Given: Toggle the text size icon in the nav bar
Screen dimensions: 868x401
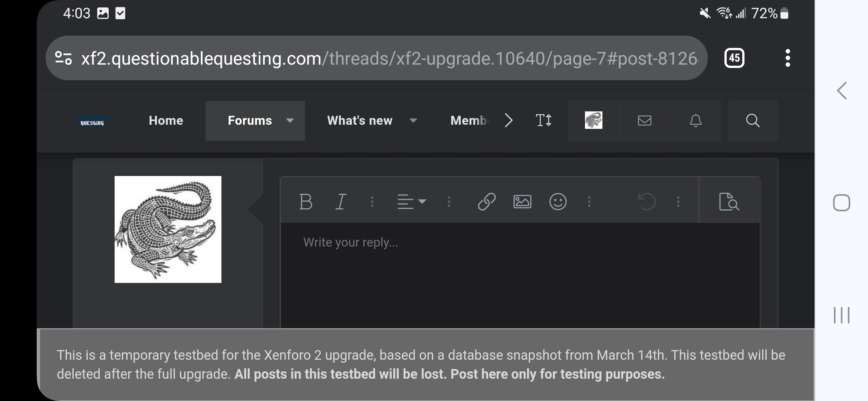Looking at the screenshot, I should coord(544,120).
